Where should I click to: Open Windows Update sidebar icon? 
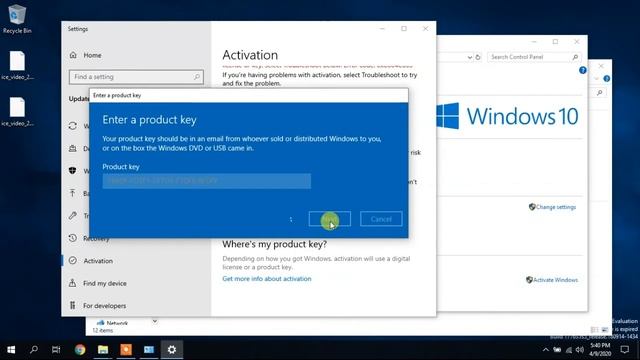[x=73, y=126]
